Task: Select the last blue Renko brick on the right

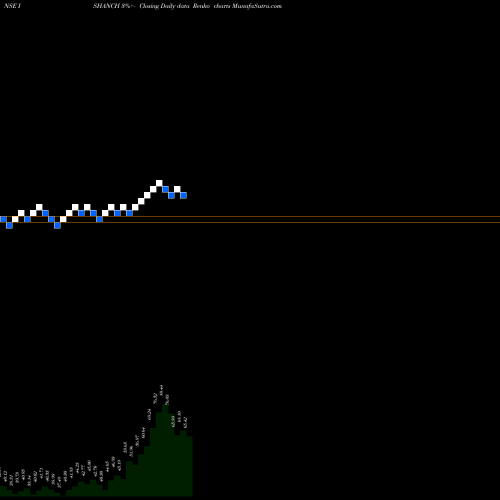Action: tap(183, 195)
